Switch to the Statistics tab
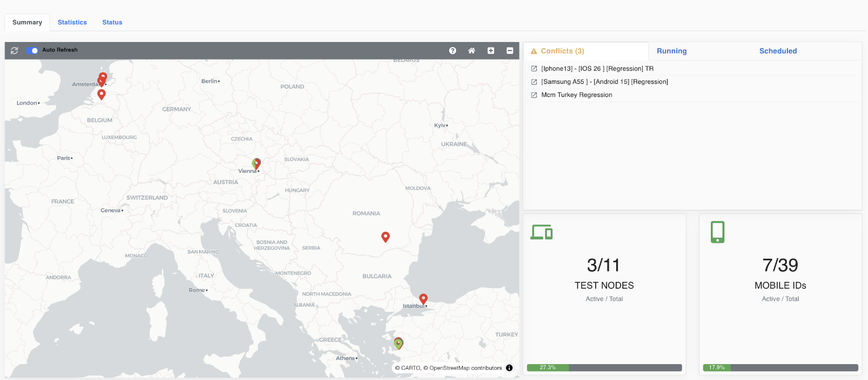This screenshot has width=868, height=380. [72, 22]
